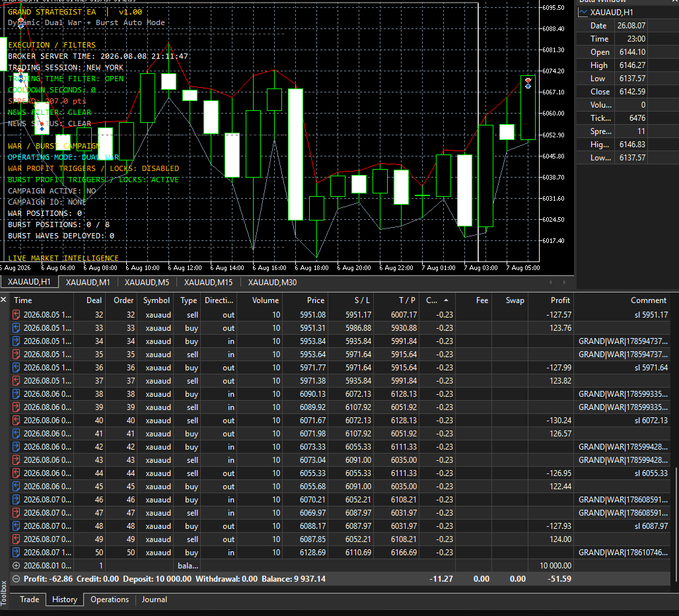Sort history by the S / L column header
This screenshot has height=616, width=679.
pyautogui.click(x=351, y=300)
